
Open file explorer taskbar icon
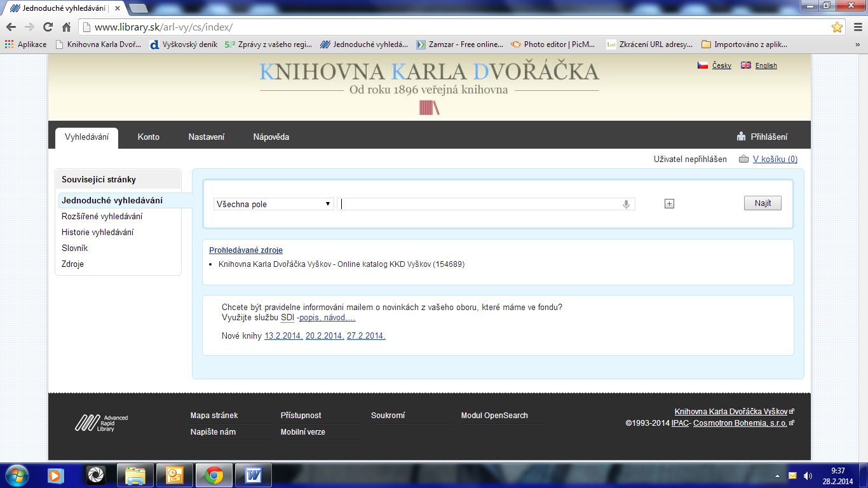click(136, 475)
